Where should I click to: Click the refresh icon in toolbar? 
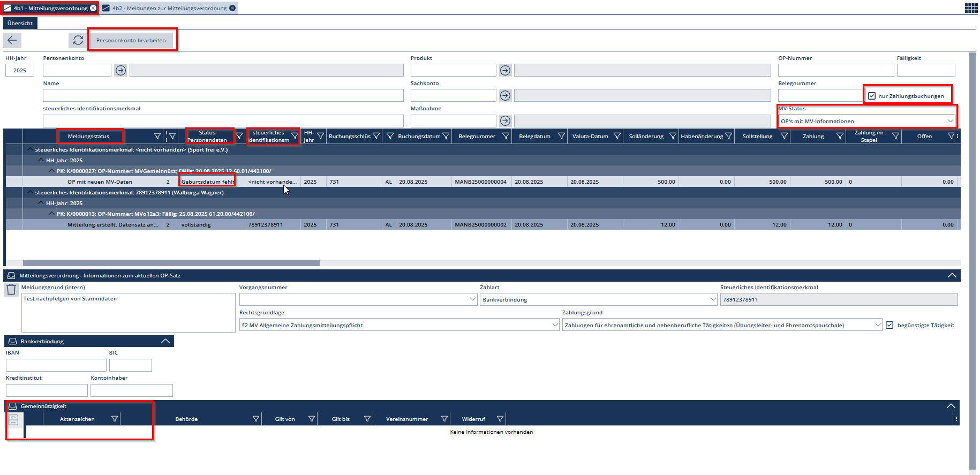(x=78, y=40)
